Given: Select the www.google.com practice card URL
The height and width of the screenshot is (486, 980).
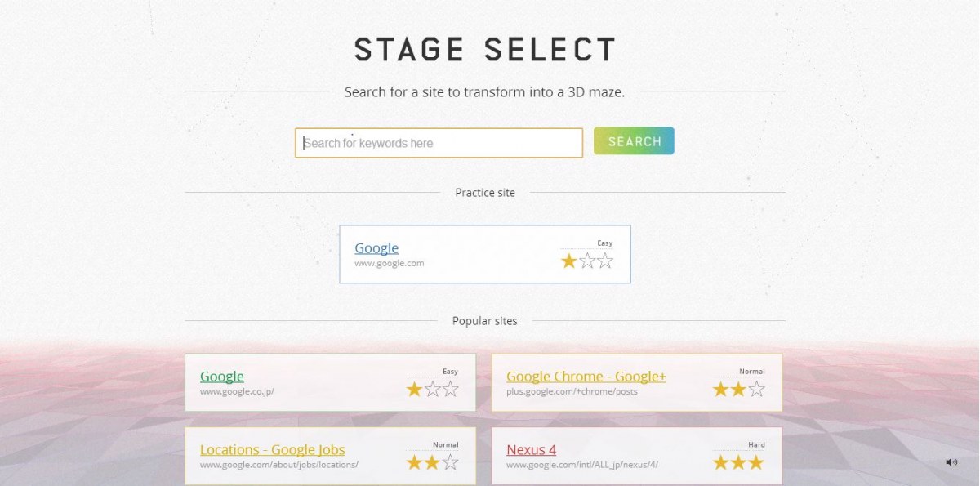Looking at the screenshot, I should click(x=390, y=263).
